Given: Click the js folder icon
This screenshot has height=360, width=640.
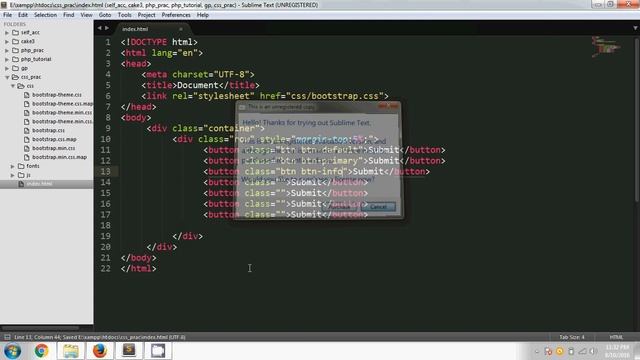Looking at the screenshot, I should click(21, 175).
